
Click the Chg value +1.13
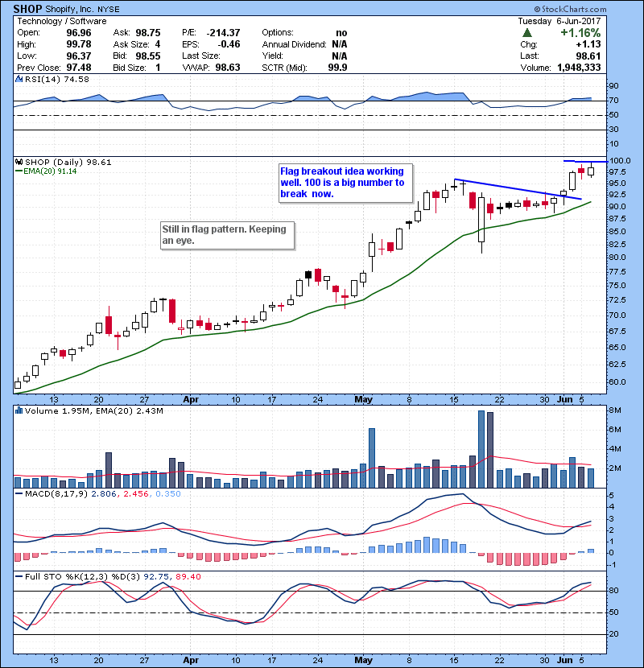click(588, 44)
